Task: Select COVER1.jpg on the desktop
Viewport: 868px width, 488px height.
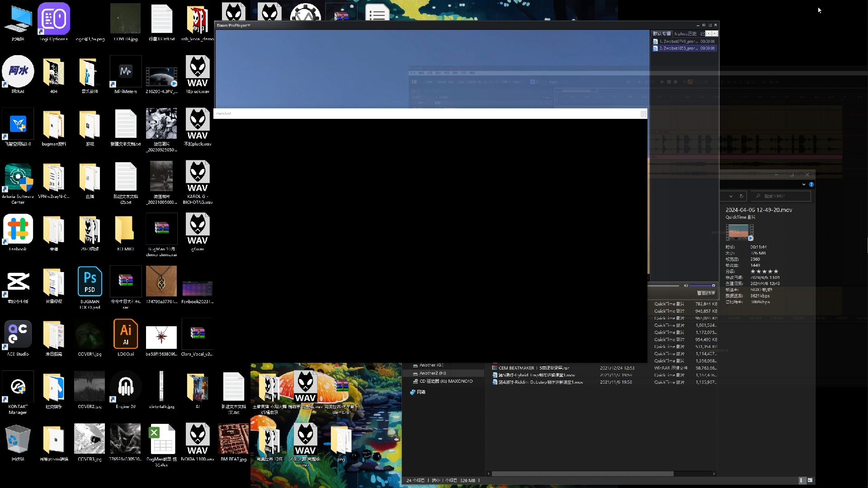Action: [90, 338]
